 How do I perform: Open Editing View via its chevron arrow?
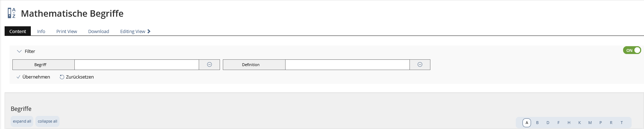(149, 31)
